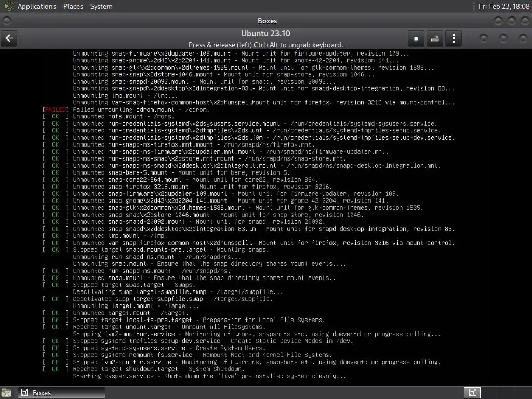The image size is (532, 399).
Task: Open the System menu
Action: point(101,6)
